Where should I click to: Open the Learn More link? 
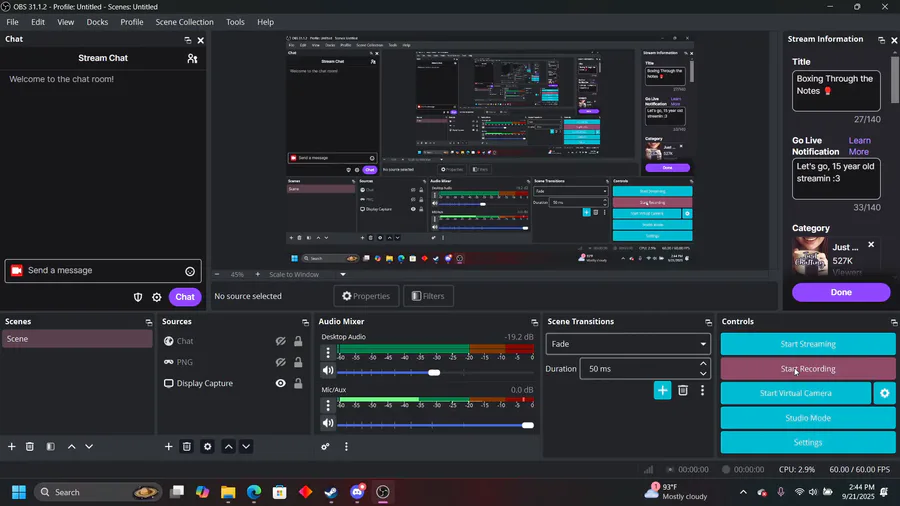click(x=859, y=146)
